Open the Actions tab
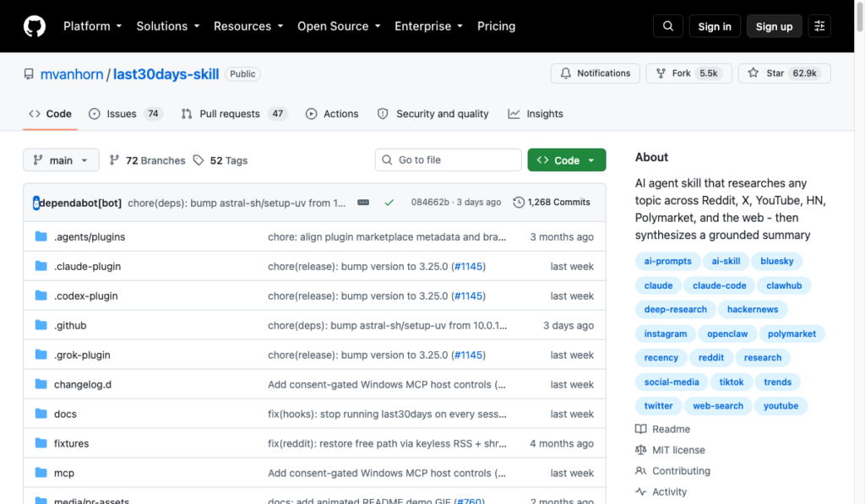 tap(332, 114)
